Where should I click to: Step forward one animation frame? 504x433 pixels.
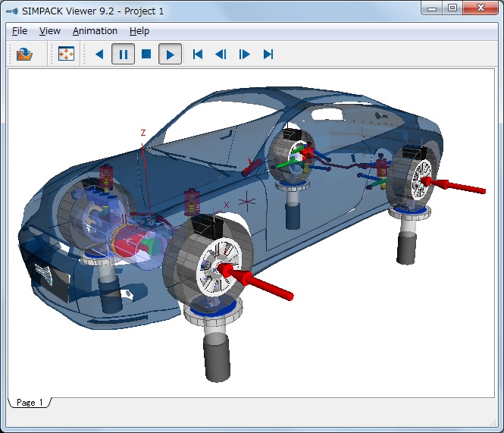click(244, 54)
